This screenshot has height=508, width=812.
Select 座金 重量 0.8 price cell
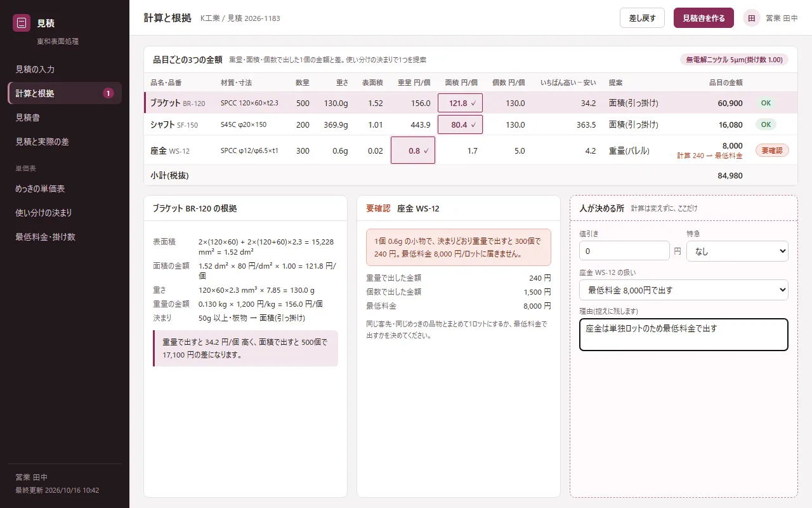413,150
